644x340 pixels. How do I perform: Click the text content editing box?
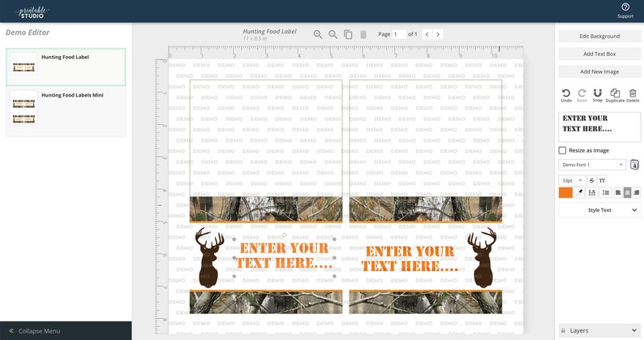(x=599, y=127)
